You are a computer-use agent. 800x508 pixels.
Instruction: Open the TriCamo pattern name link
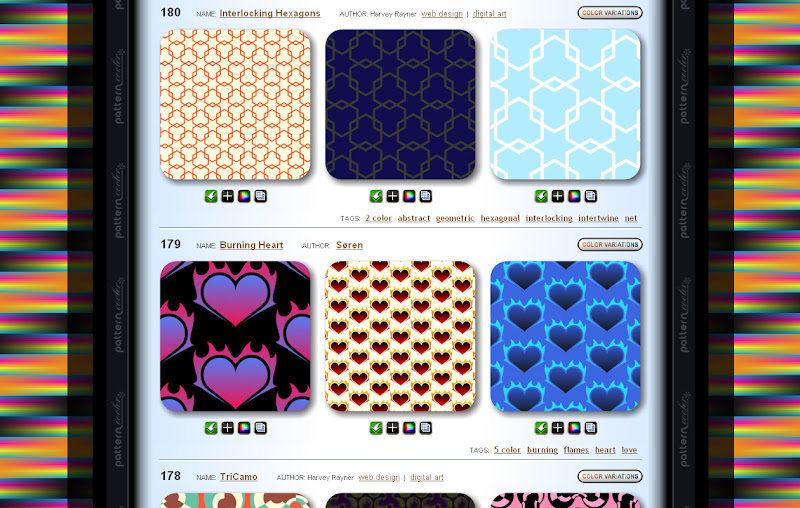(x=238, y=477)
